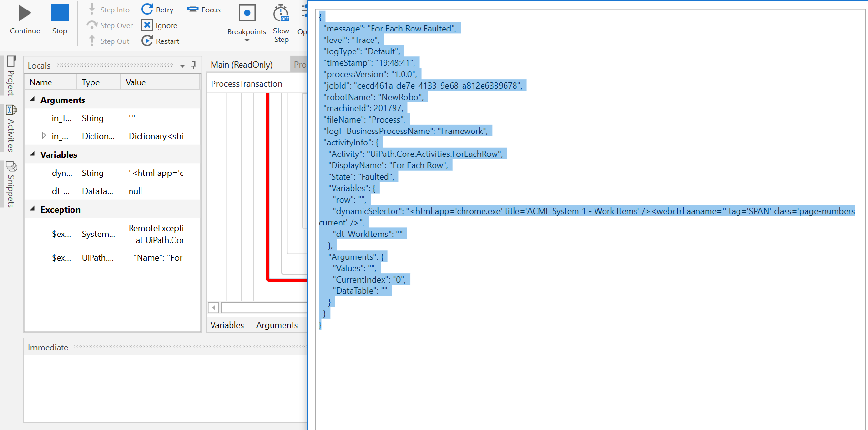The image size is (868, 430).
Task: Open the Variables tab below the designer
Action: coord(227,325)
